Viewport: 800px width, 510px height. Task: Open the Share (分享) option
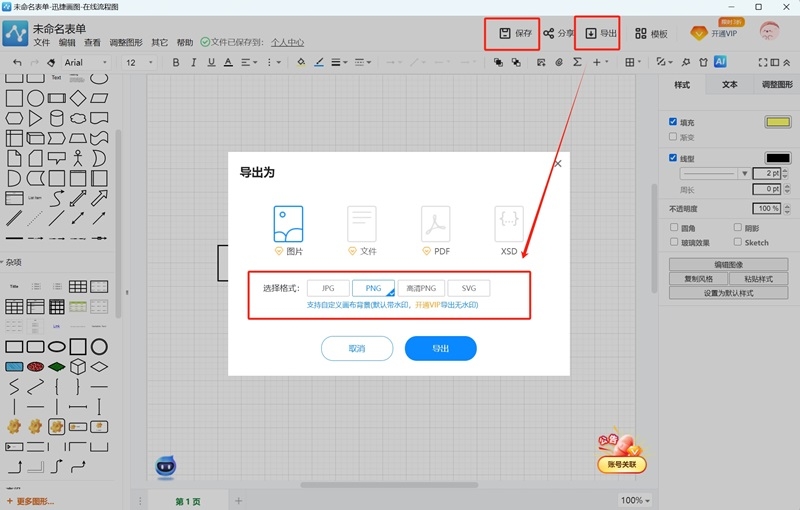click(x=558, y=33)
